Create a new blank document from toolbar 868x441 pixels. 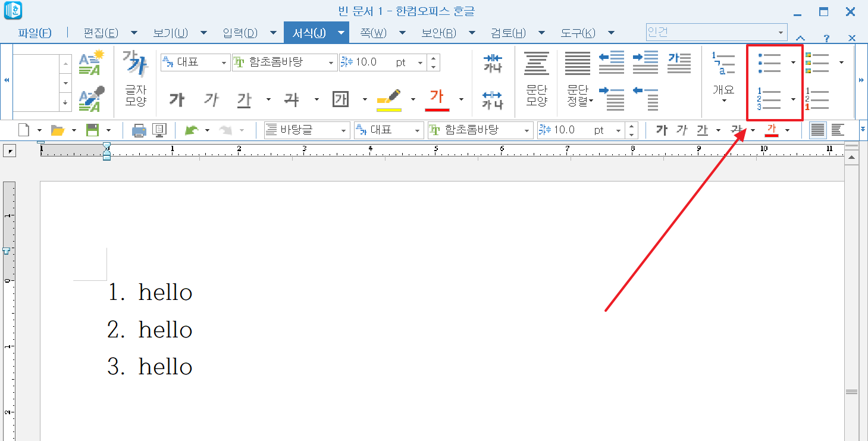coord(24,130)
